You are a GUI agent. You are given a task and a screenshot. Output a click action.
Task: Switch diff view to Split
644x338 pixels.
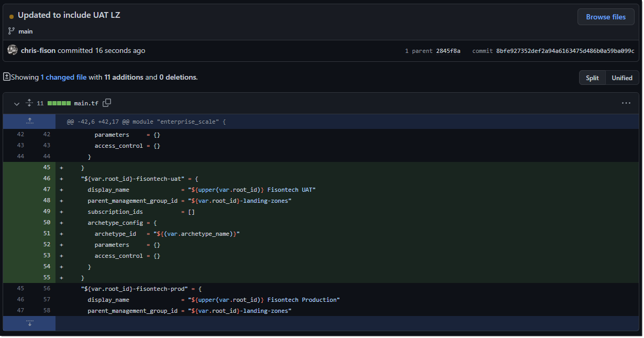[x=592, y=78]
